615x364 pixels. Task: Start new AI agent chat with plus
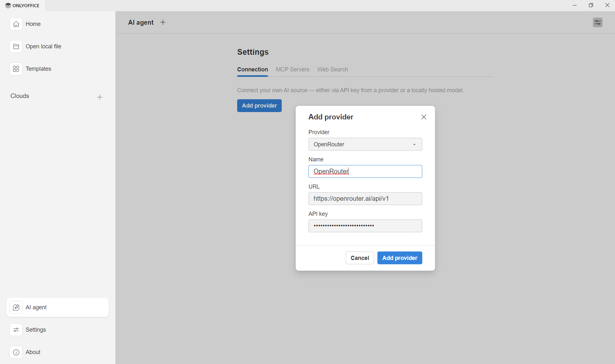(x=163, y=22)
